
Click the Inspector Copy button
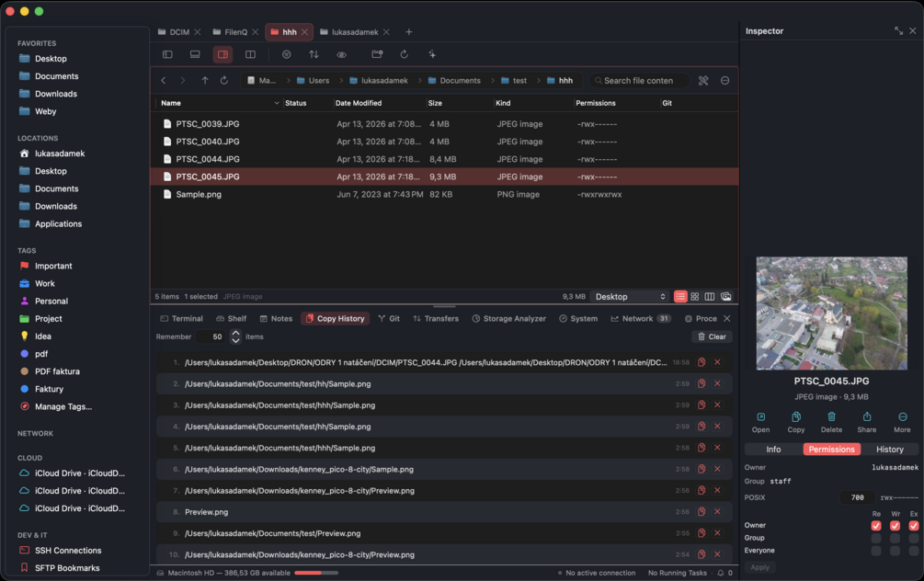pos(796,423)
